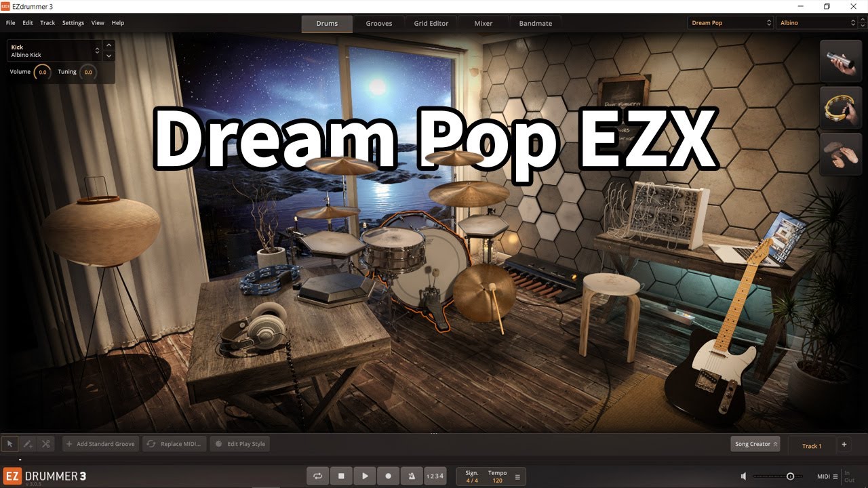This screenshot has height=488, width=868.
Task: Start recording with the Record button
Action: pyautogui.click(x=389, y=476)
